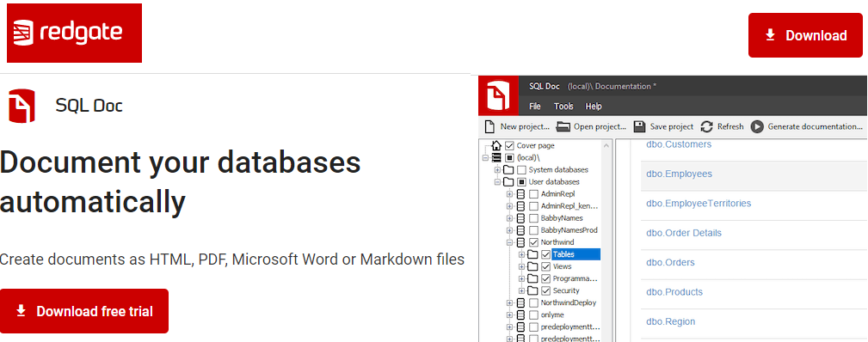868x342 pixels.
Task: Click the Generate documentation play icon
Action: point(757,126)
